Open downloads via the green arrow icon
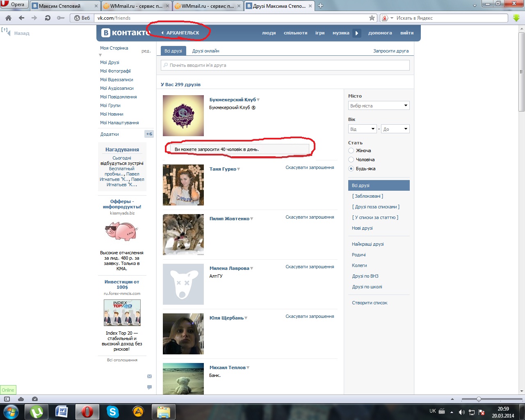Viewport: 525px width, 420px height. click(516, 18)
